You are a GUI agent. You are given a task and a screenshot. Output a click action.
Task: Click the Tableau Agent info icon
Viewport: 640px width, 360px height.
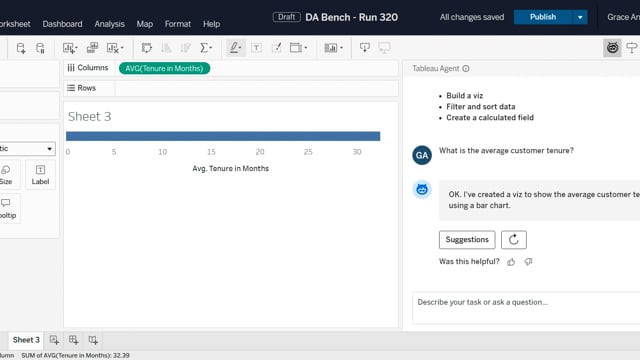click(x=466, y=69)
